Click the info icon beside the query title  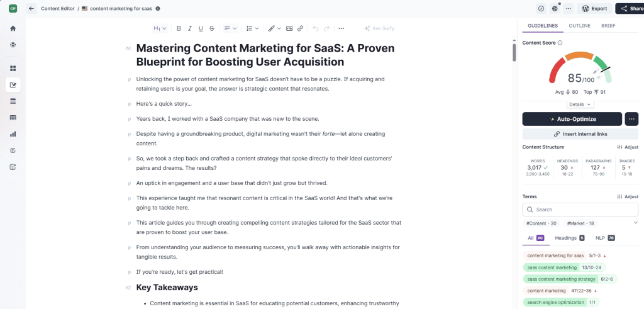[158, 8]
